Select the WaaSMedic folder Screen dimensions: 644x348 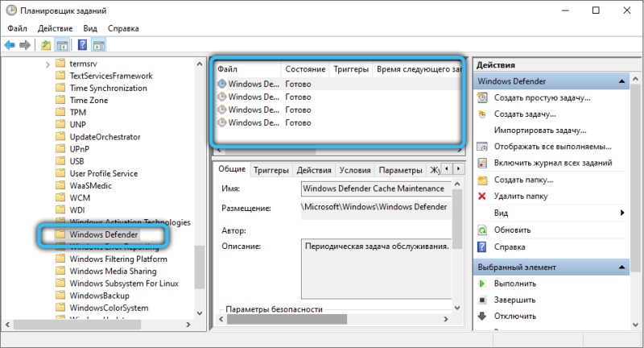[x=90, y=186]
